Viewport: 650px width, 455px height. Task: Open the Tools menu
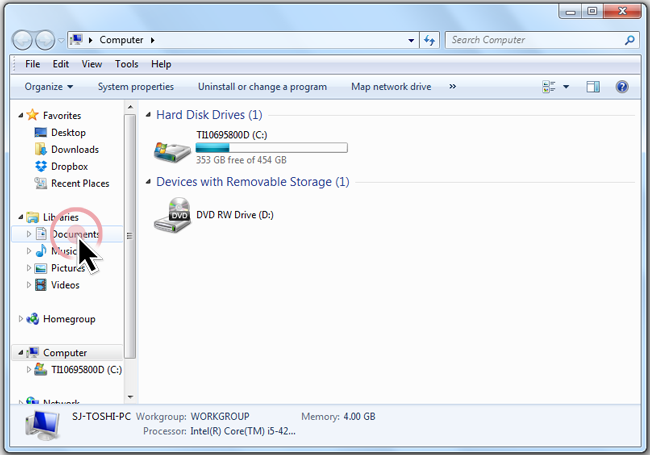point(126,64)
